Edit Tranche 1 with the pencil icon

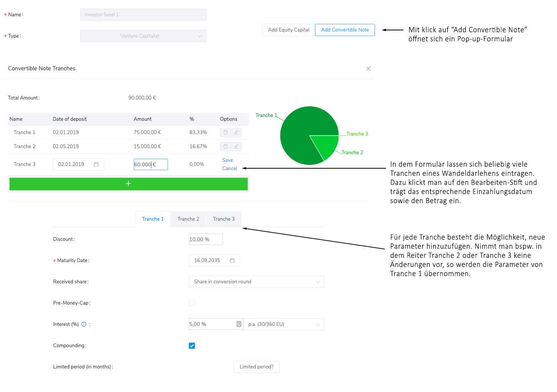[236, 133]
